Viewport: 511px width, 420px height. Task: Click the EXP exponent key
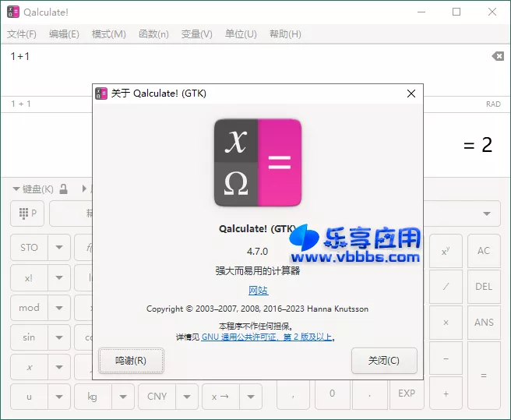coord(407,394)
